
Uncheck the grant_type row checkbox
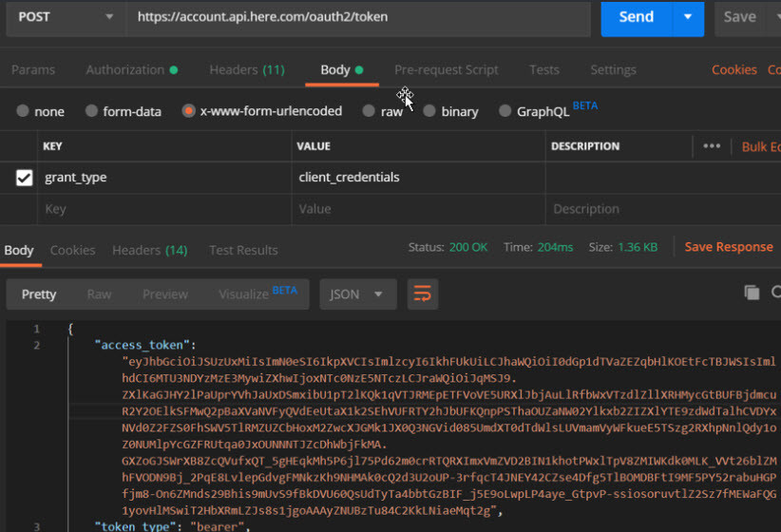point(24,178)
